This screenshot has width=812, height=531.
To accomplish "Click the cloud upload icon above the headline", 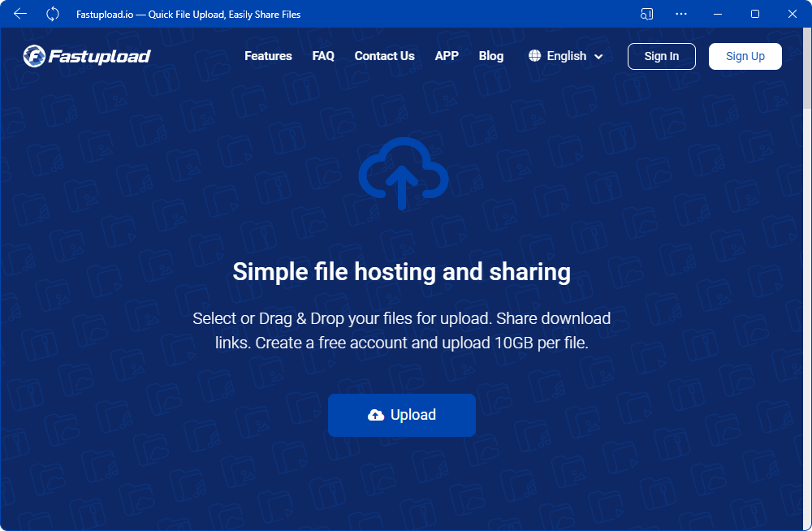I will [402, 173].
